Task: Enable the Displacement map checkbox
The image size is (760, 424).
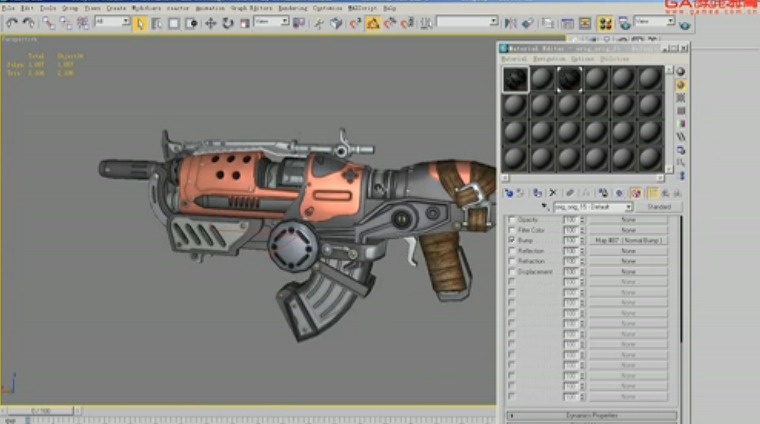Action: pos(511,272)
